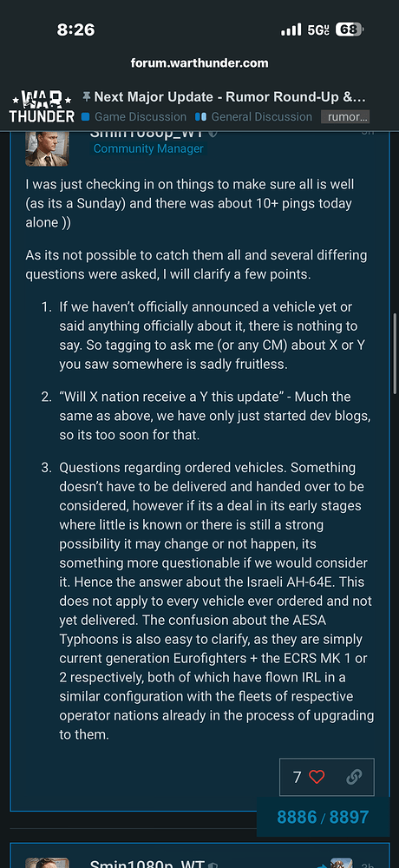Click shield icon beside lower Smin1080p_WT name
The height and width of the screenshot is (868, 399).
click(213, 865)
